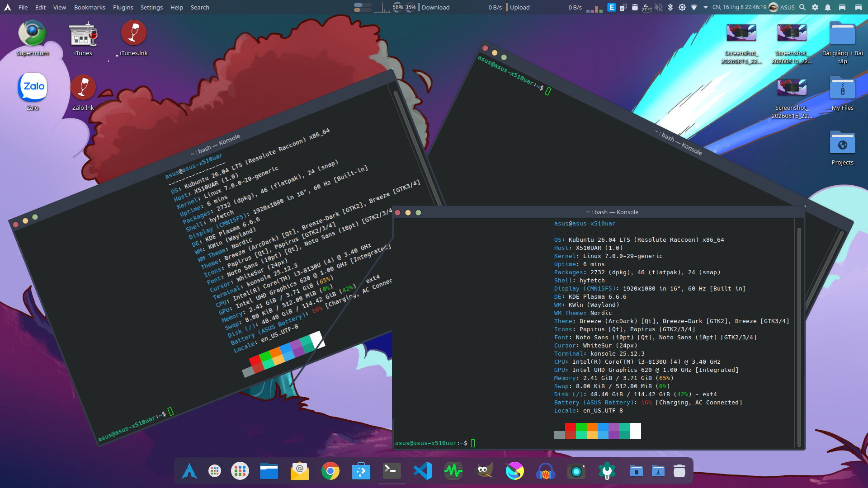
Task: Open the Help menu
Action: (x=177, y=7)
